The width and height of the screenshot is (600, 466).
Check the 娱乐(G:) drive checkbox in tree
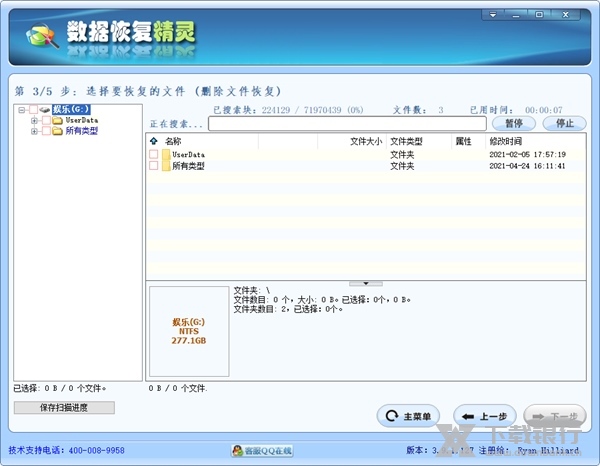pos(33,110)
